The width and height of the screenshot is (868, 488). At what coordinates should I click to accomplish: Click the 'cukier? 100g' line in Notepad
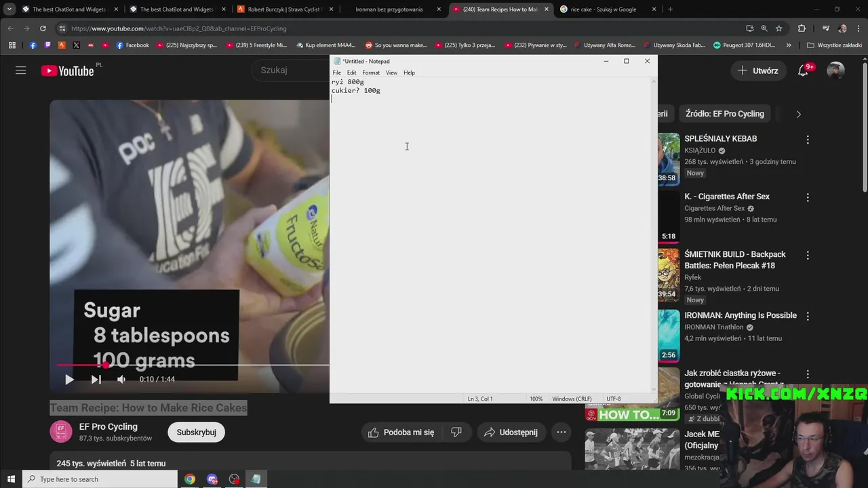pyautogui.click(x=355, y=91)
